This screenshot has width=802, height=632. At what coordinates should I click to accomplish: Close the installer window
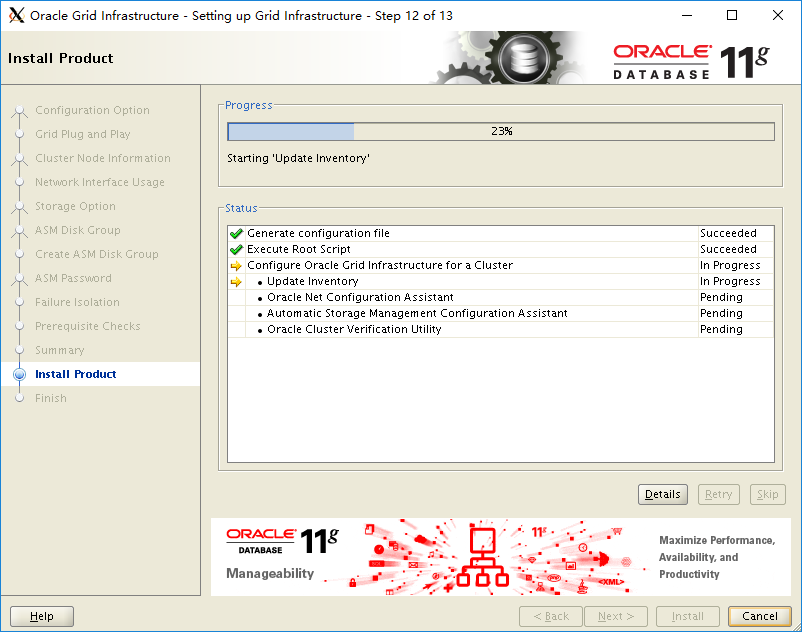[x=778, y=15]
